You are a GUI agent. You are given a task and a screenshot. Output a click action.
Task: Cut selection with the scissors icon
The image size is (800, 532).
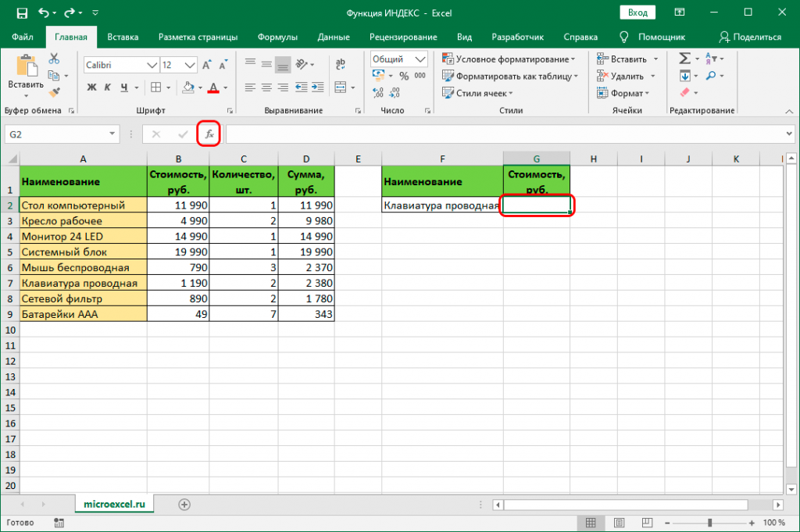(54, 59)
